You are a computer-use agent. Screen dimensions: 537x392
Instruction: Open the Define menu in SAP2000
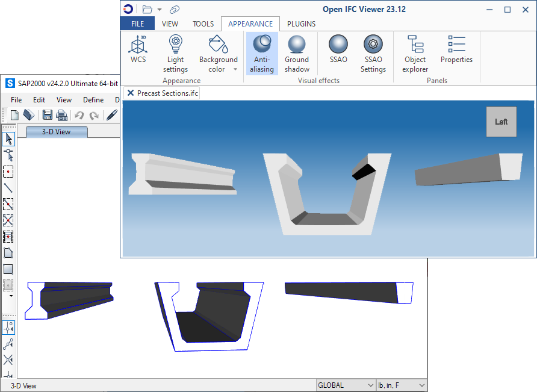pyautogui.click(x=93, y=100)
